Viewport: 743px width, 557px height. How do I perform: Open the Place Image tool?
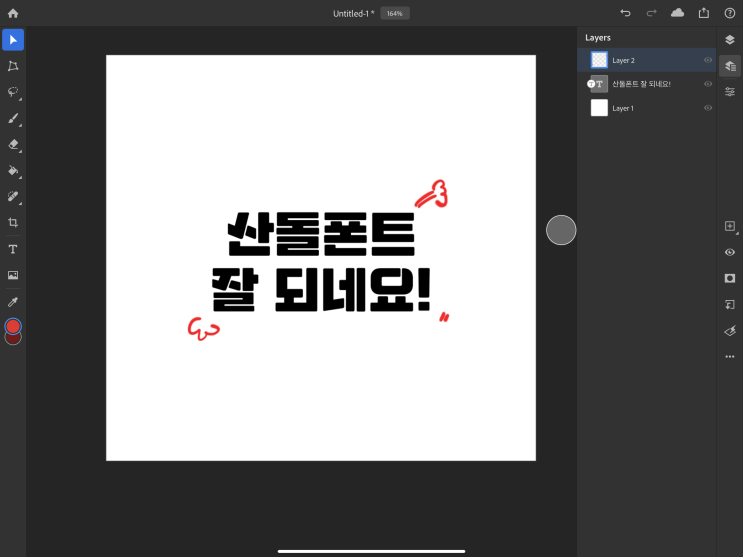click(13, 275)
